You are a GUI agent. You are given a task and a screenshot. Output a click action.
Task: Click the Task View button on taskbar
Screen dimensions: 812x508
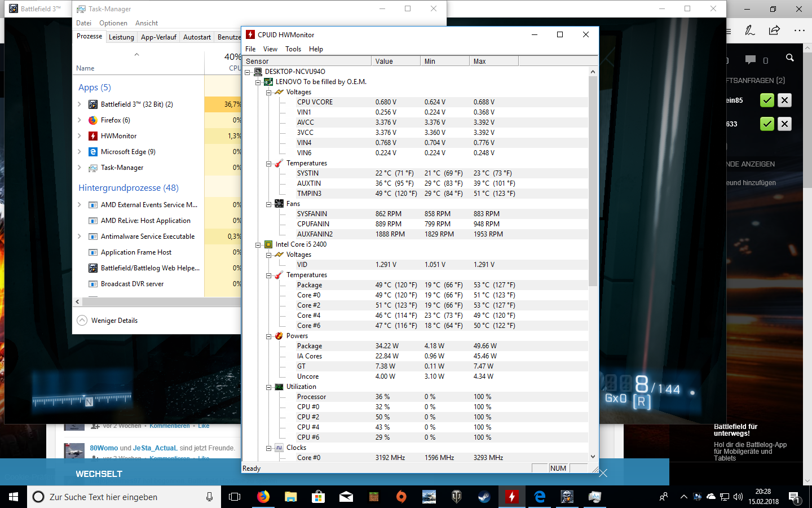tap(235, 497)
